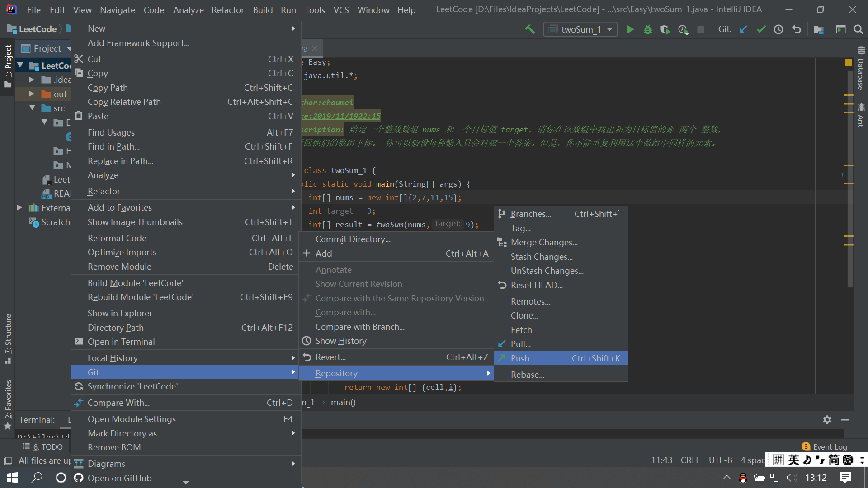Select Synchronize 'LeetCode' entry
Image resolution: width=868 pixels, height=488 pixels.
186,386
